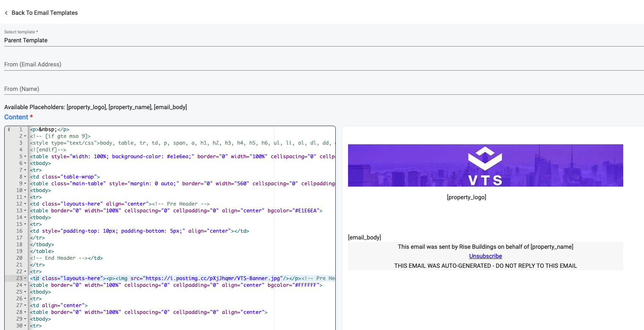This screenshot has width=644, height=330.
Task: Click the "</table>" code on line 19
Action: 42,251
